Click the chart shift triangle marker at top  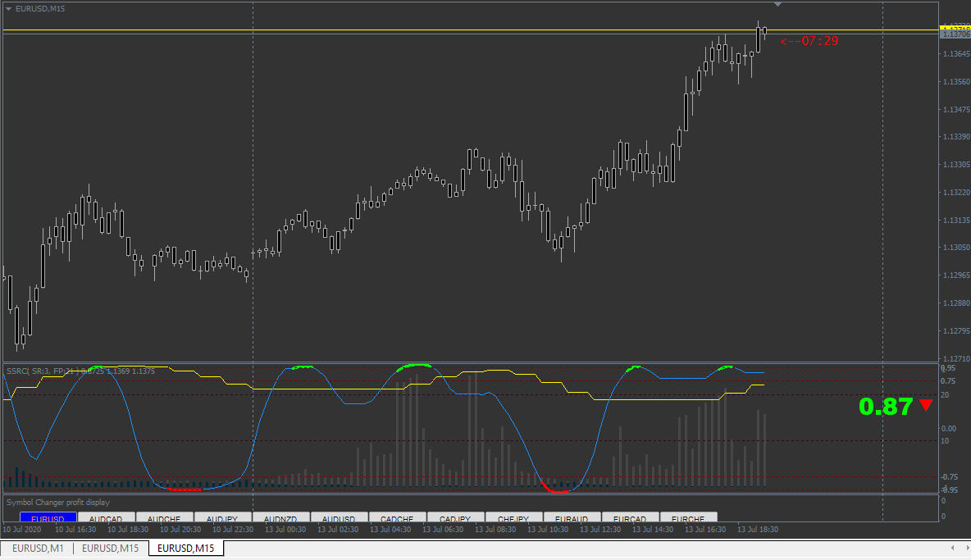(x=777, y=4)
